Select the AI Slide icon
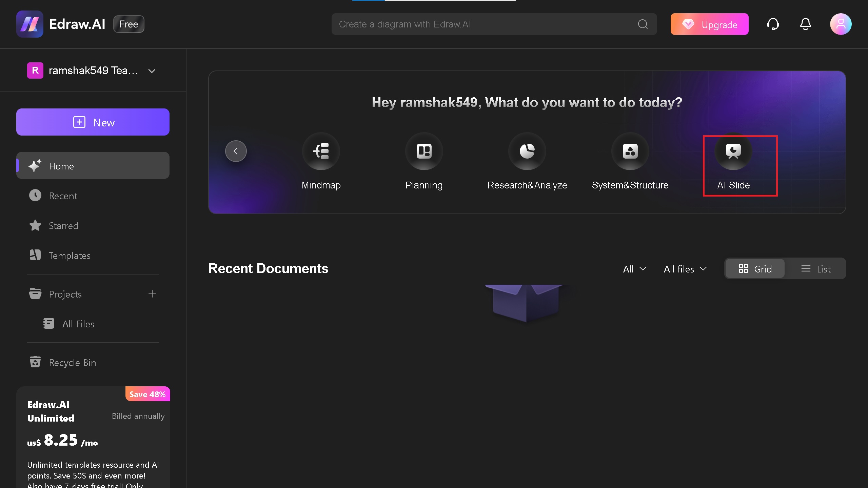The width and height of the screenshot is (868, 488). pos(733,151)
